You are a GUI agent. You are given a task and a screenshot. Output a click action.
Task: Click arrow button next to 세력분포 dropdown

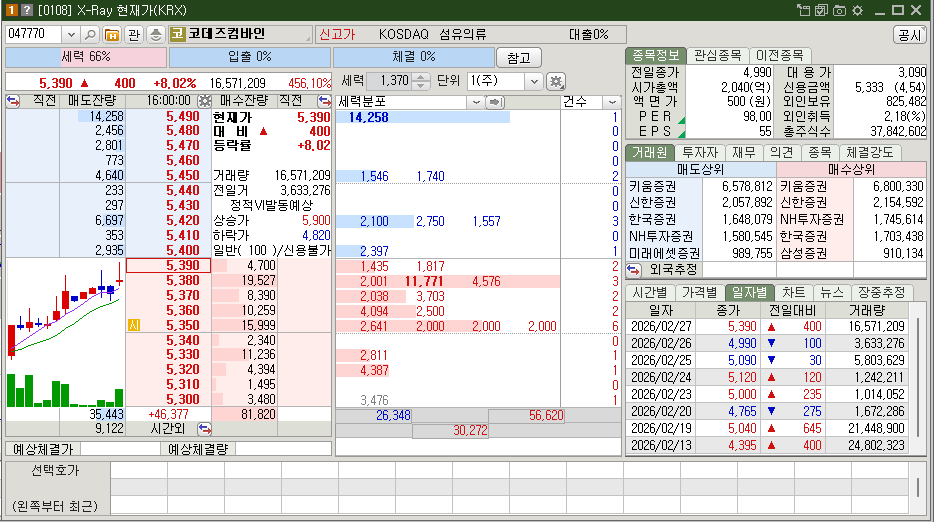[494, 102]
